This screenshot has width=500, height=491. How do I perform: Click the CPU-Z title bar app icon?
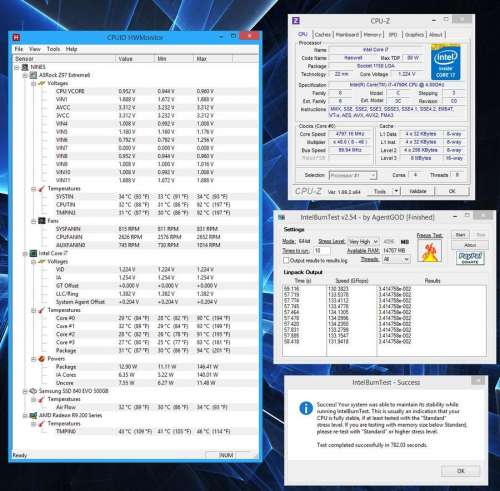coord(296,21)
